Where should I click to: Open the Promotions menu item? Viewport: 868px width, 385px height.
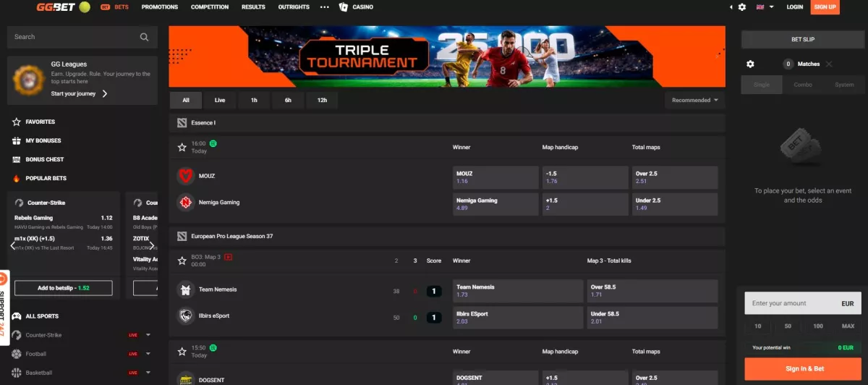(x=160, y=7)
